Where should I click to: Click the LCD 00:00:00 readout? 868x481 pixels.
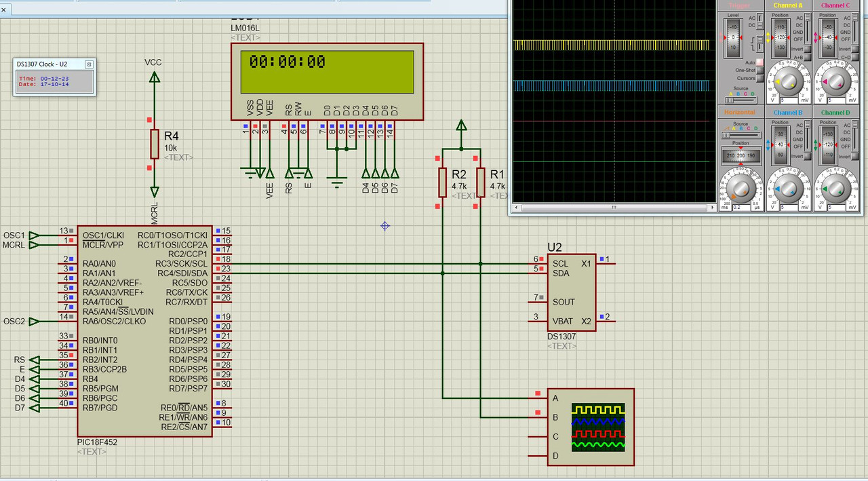click(x=288, y=62)
